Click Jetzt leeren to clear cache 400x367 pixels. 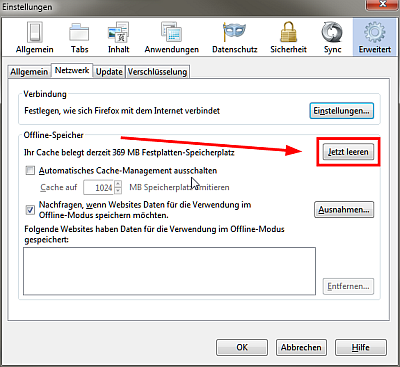pos(348,152)
